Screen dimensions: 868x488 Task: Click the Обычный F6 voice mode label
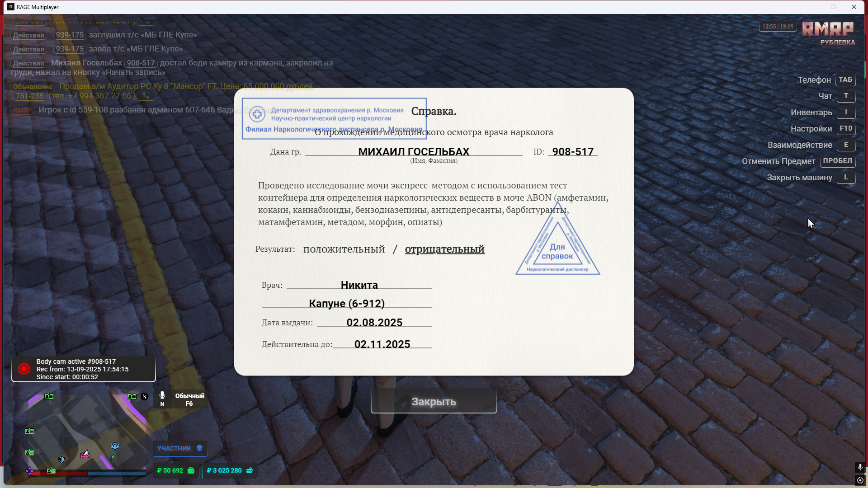point(189,399)
